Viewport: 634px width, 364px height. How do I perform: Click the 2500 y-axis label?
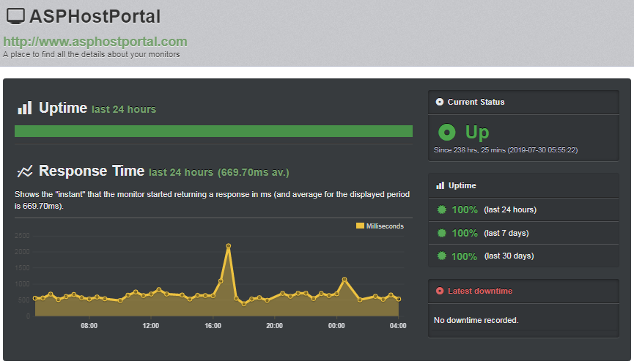[x=22, y=236]
